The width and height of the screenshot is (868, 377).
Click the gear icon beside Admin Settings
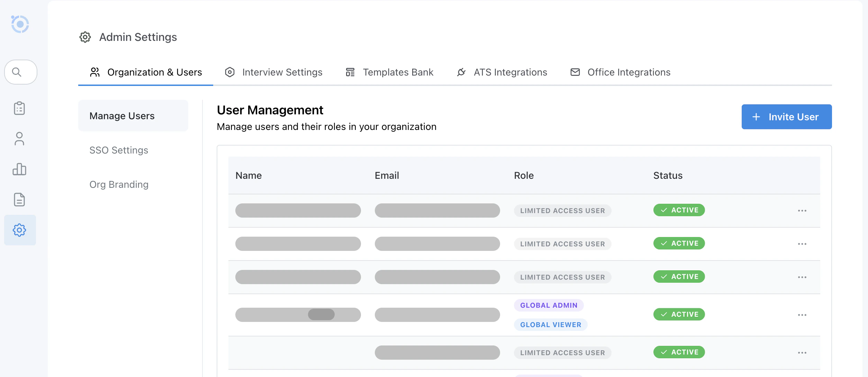coord(85,37)
